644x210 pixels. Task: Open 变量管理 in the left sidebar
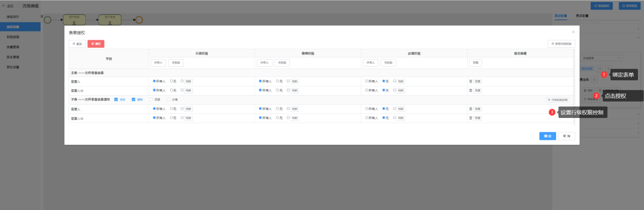(13, 47)
